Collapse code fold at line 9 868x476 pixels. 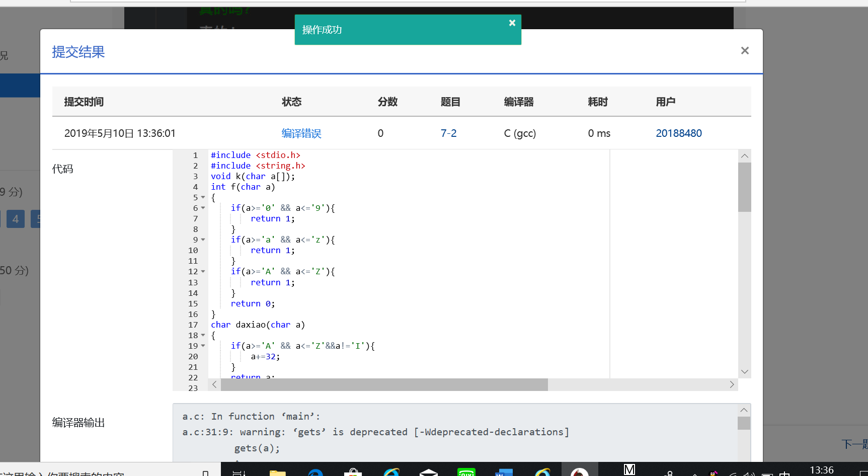[203, 240]
